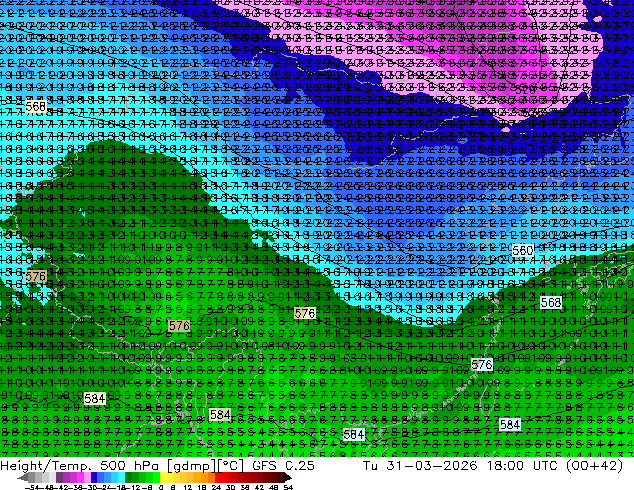Click the dark blue swatch in the legend
The height and width of the screenshot is (490, 634).
point(94,477)
